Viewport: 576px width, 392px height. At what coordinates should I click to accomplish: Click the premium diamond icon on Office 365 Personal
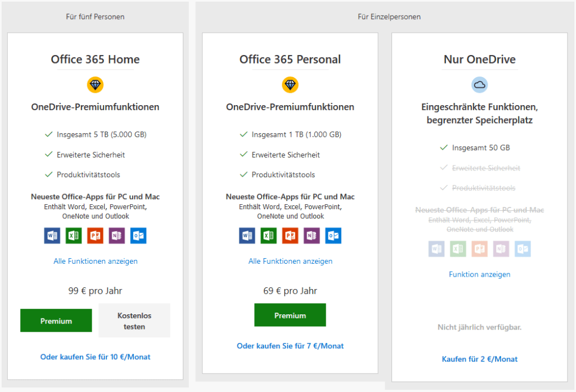290,84
